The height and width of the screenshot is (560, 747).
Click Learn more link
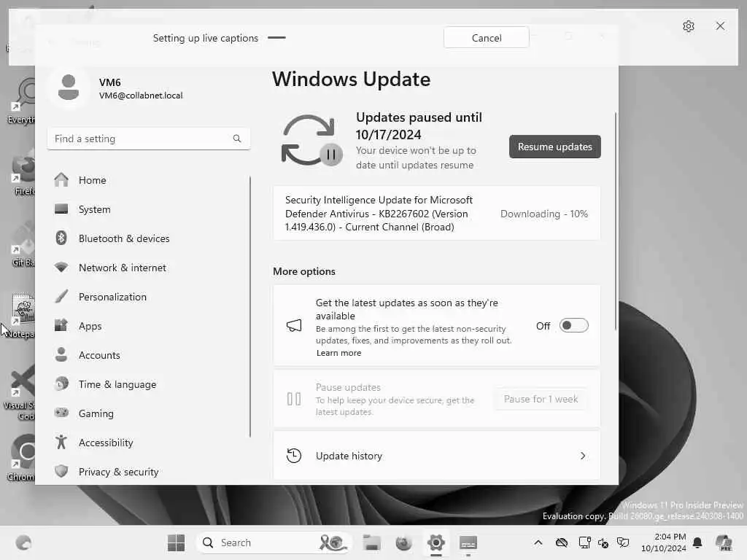(x=338, y=353)
